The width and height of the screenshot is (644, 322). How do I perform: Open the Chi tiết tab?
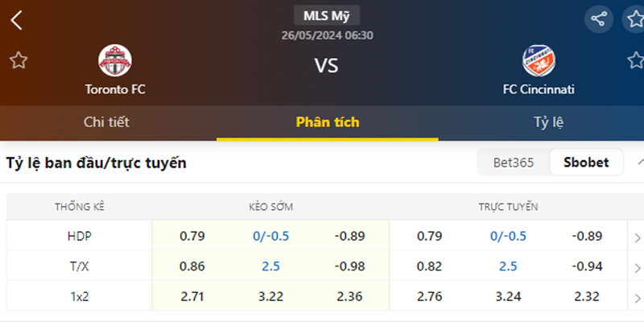(106, 122)
